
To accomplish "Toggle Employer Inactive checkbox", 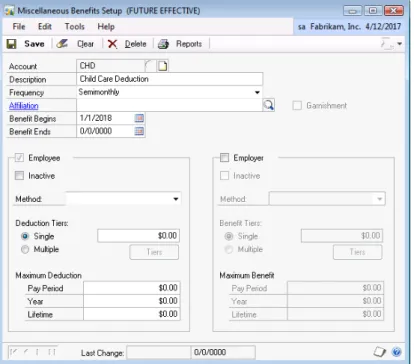I will point(225,176).
